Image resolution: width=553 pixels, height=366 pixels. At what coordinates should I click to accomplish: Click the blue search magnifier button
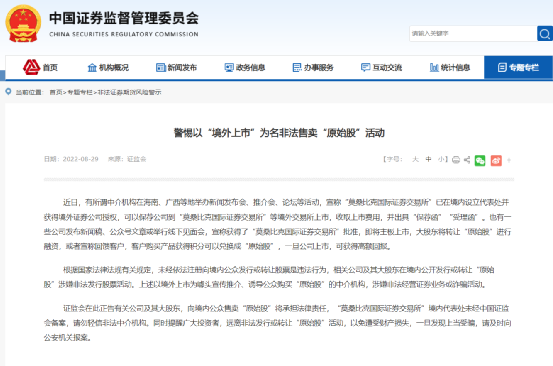tap(545, 33)
